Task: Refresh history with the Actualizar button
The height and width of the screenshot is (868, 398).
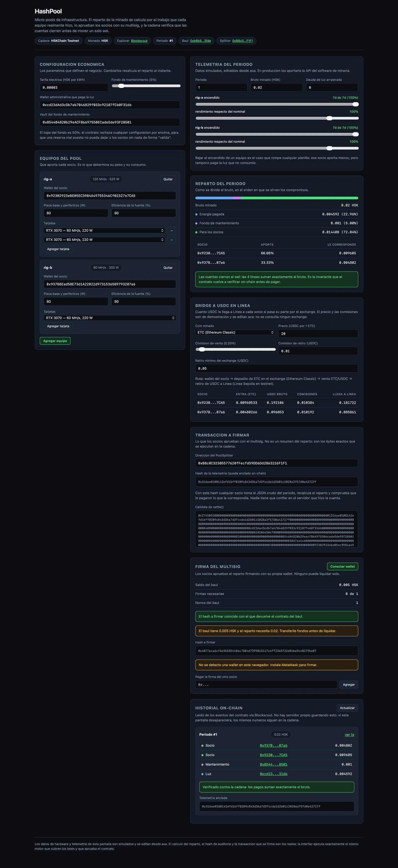Action: (x=347, y=708)
